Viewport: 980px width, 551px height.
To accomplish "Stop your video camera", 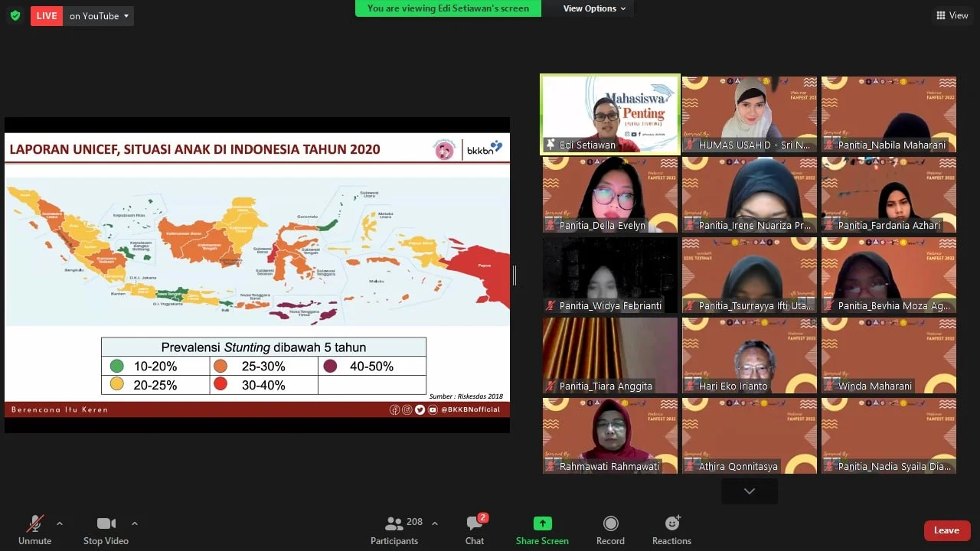I will click(x=106, y=530).
